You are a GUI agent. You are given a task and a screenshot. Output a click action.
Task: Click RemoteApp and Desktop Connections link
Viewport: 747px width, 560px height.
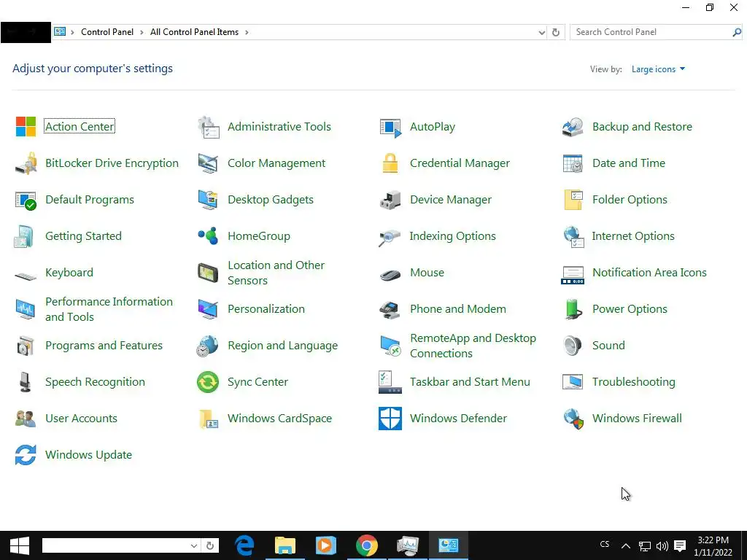click(473, 346)
